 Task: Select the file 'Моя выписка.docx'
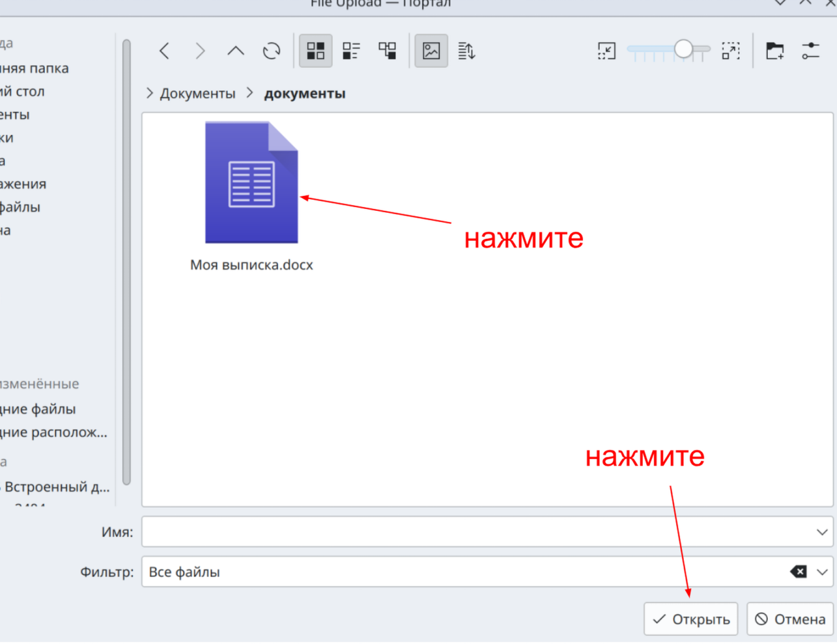(251, 183)
